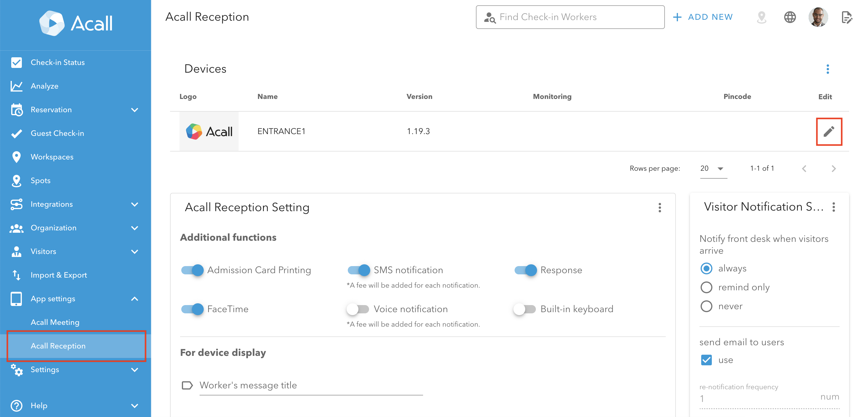Open Acall Reception Setting three-dot menu
The image size is (868, 417).
click(660, 208)
